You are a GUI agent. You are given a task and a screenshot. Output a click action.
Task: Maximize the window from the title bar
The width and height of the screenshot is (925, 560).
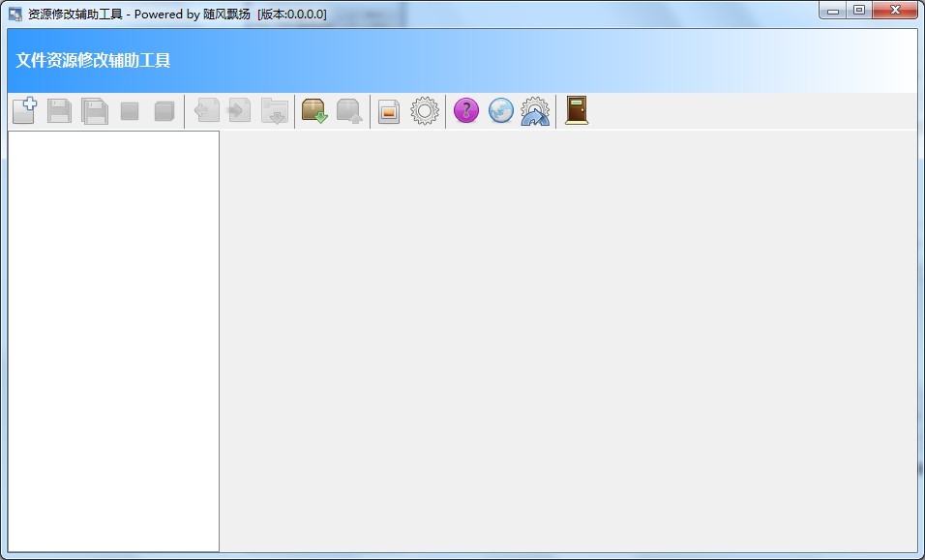click(858, 11)
